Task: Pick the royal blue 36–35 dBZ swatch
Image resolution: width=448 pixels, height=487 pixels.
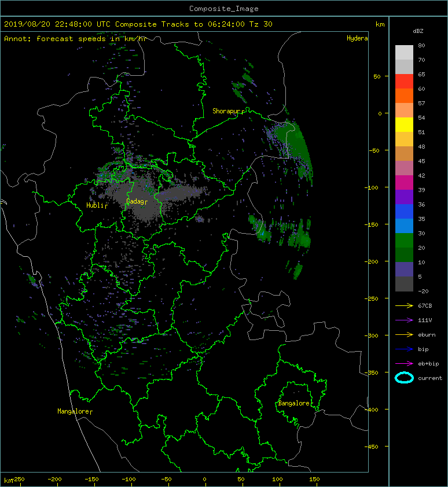Action: (404, 211)
